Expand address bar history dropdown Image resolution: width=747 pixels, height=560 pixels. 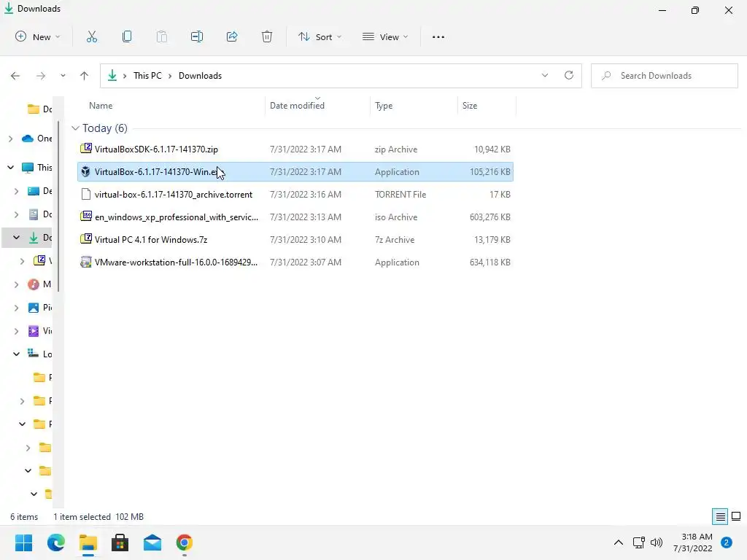point(545,75)
